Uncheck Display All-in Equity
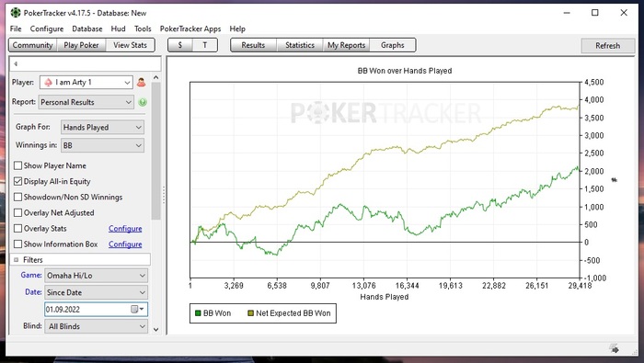 17,181
